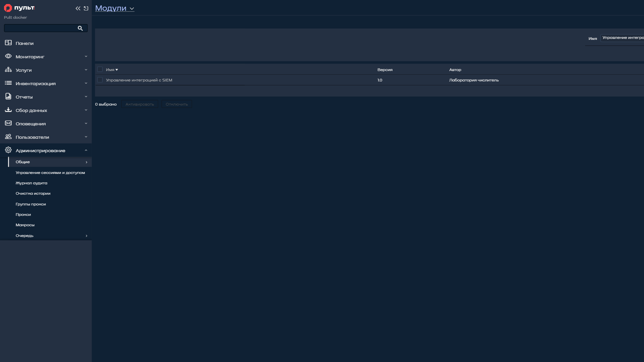Open the Прокси menu item
This screenshot has width=644, height=362.
[x=23, y=215]
